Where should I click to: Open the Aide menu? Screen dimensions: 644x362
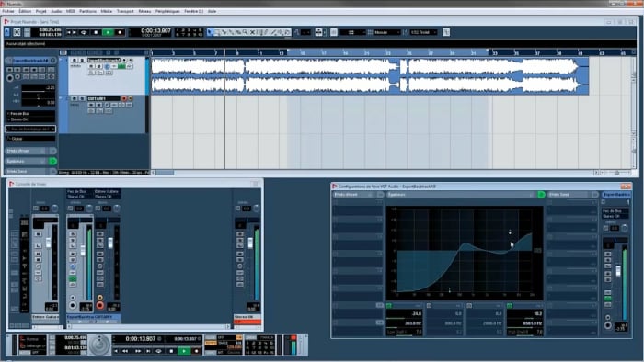pyautogui.click(x=212, y=11)
